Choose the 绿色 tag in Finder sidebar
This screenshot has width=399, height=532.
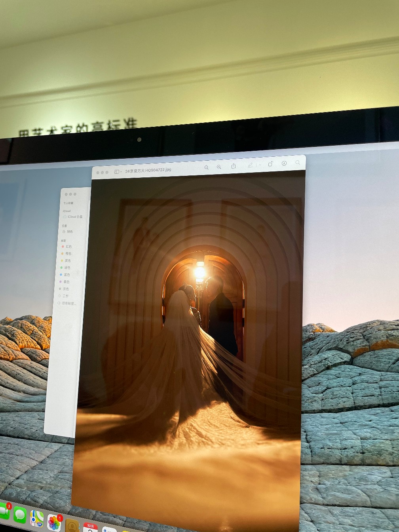65,268
